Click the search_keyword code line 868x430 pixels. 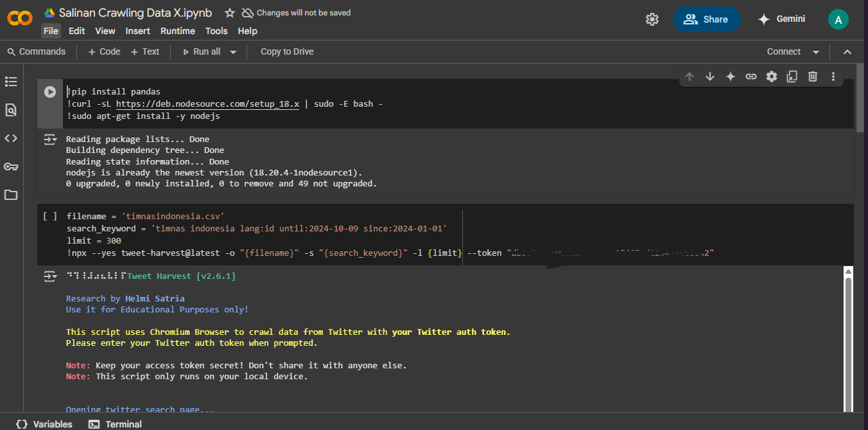pyautogui.click(x=257, y=229)
